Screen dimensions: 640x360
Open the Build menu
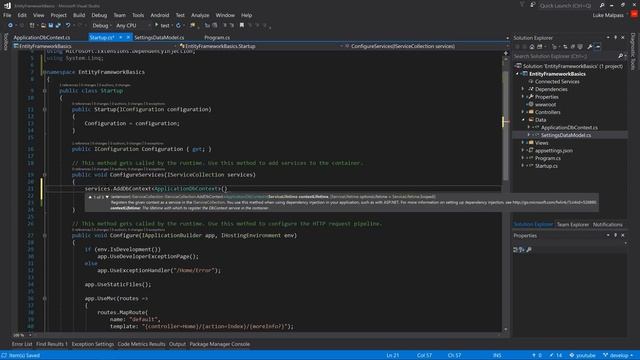[x=79, y=15]
